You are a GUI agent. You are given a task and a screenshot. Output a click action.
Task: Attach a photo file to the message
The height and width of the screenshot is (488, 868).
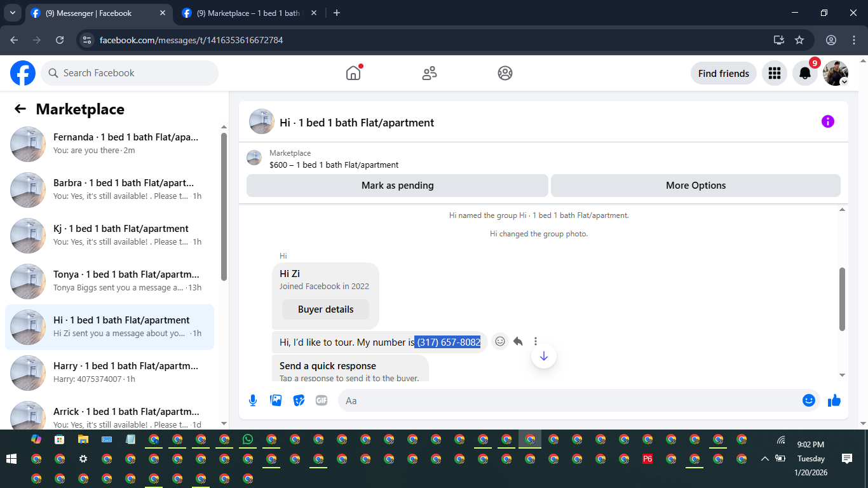[276, 400]
